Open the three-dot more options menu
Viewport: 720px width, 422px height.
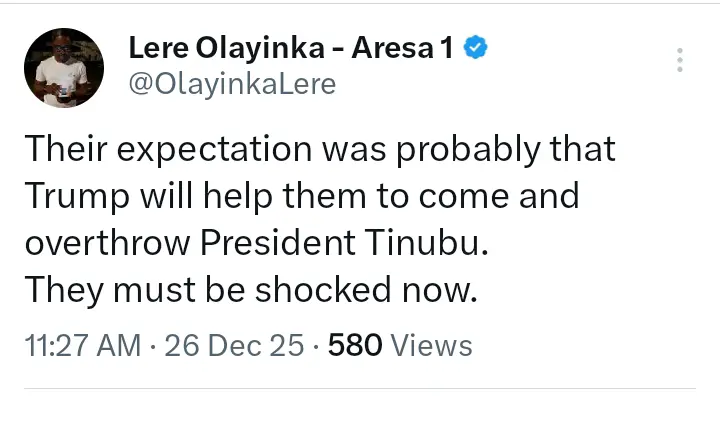[x=680, y=59]
